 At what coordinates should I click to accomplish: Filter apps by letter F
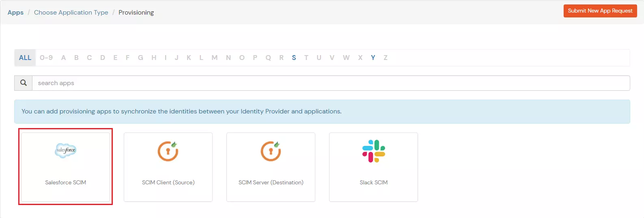127,58
